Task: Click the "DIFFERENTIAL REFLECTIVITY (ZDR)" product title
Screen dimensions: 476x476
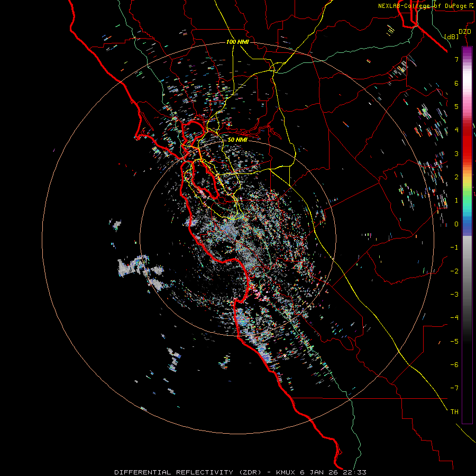Action: coord(188,472)
